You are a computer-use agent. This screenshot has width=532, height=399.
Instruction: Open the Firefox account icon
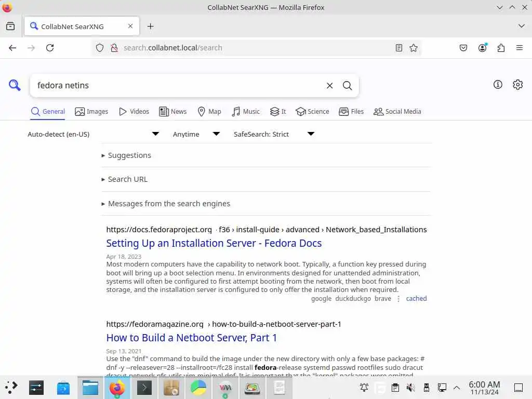(483, 48)
